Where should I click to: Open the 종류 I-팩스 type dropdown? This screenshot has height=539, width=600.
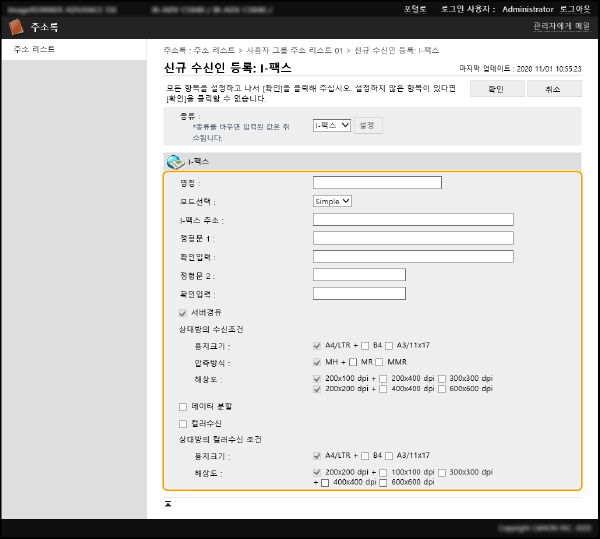[x=331, y=125]
